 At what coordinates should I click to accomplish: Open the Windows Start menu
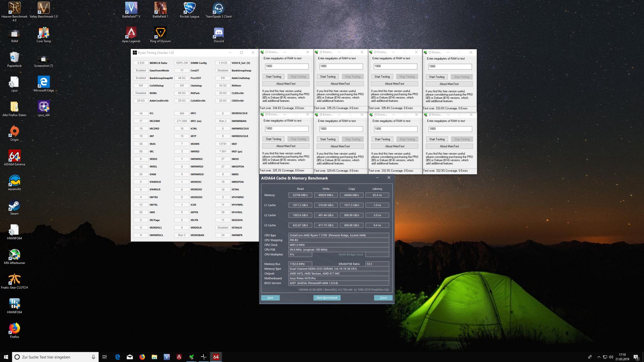pos(6,357)
